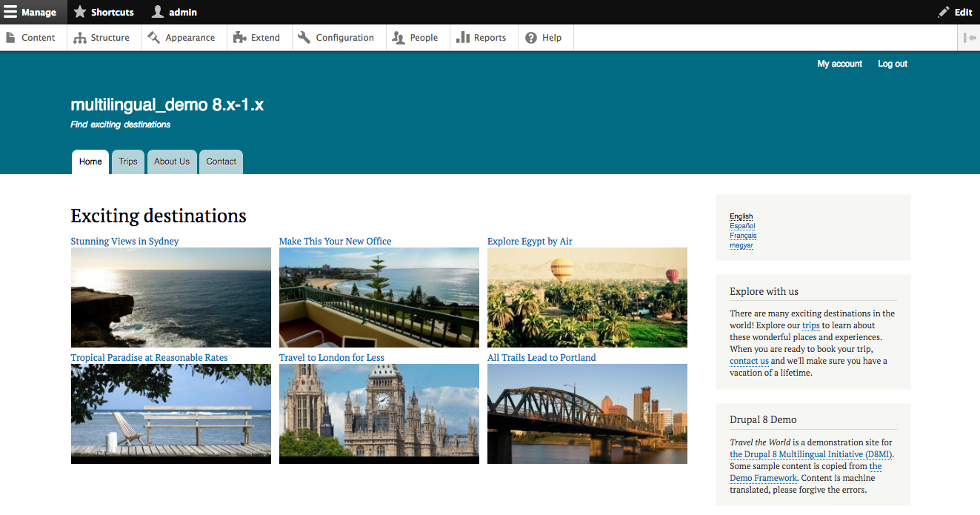Image resolution: width=980 pixels, height=515 pixels.
Task: Click the Log out link
Action: click(893, 64)
